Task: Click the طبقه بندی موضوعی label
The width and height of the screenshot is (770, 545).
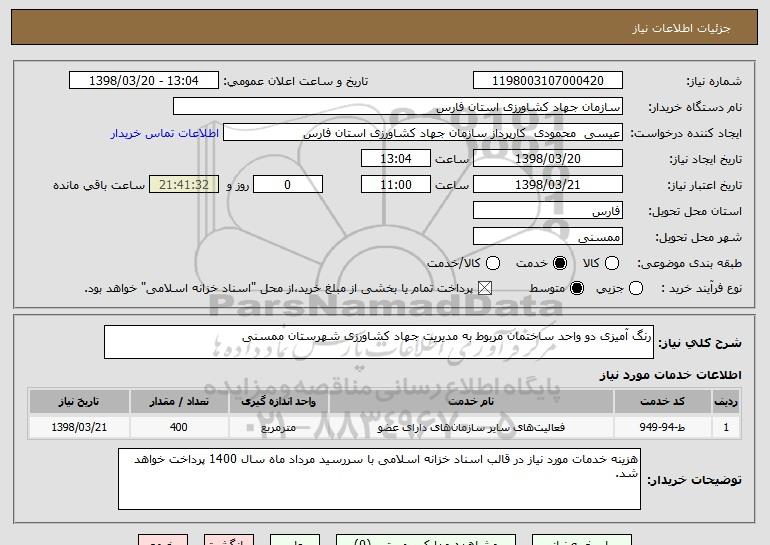Action: tap(689, 264)
